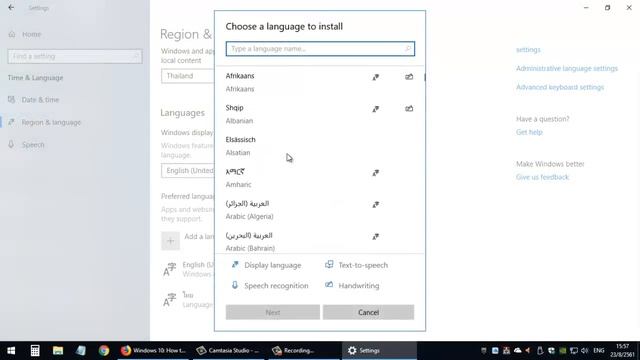Screen dimensions: 640x360
Task: Click display language icon on Afrikaans row
Action: pos(376,77)
